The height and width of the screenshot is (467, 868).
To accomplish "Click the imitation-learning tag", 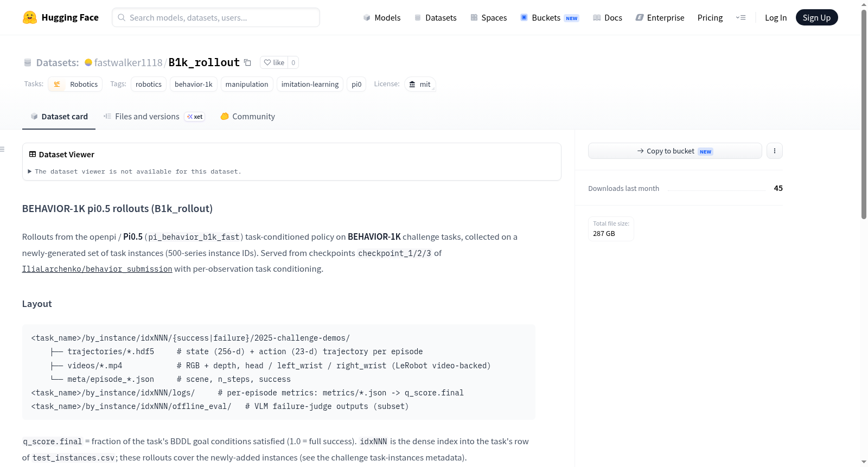I will [310, 84].
